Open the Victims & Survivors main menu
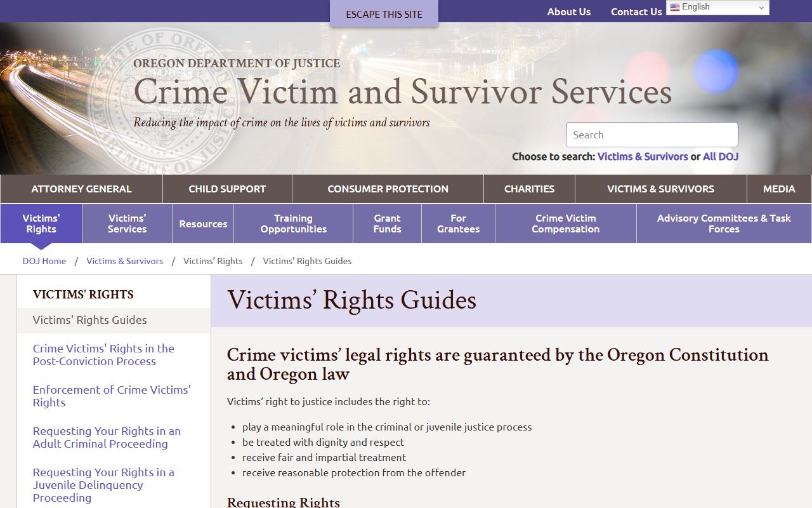This screenshot has width=812, height=508. [x=660, y=189]
